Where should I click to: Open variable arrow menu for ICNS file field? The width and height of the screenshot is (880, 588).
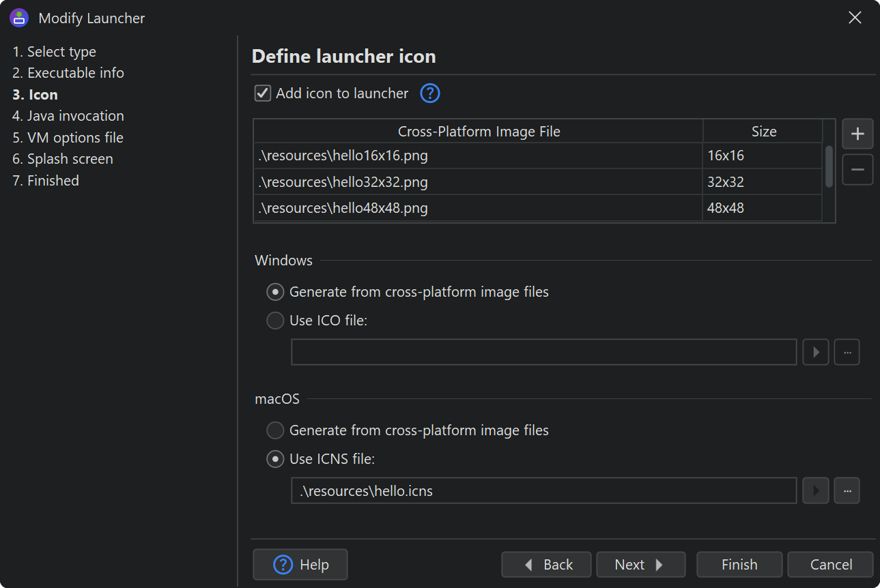tap(815, 490)
